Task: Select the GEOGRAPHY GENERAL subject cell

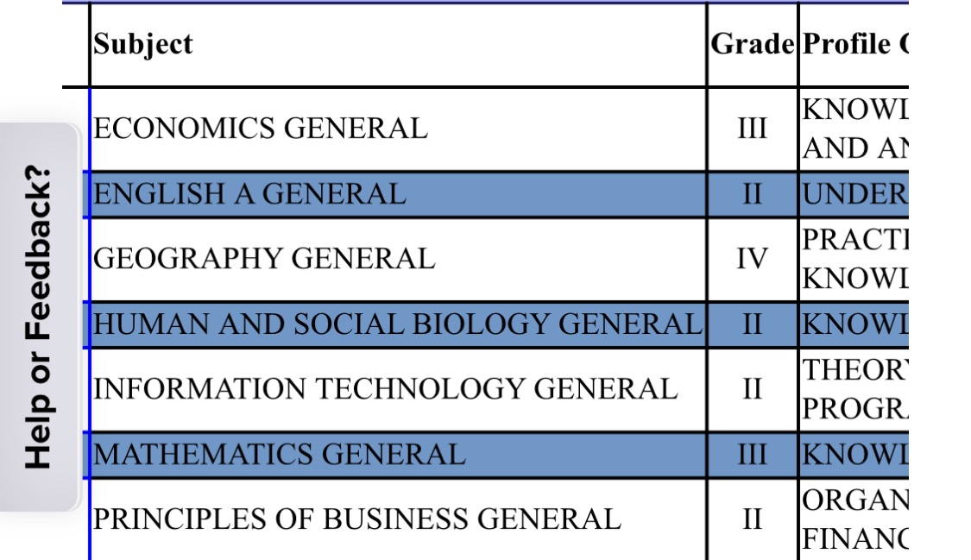Action: 398,259
